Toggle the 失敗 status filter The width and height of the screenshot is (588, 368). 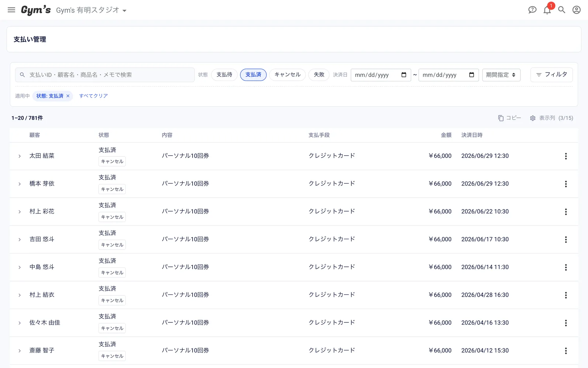[319, 75]
